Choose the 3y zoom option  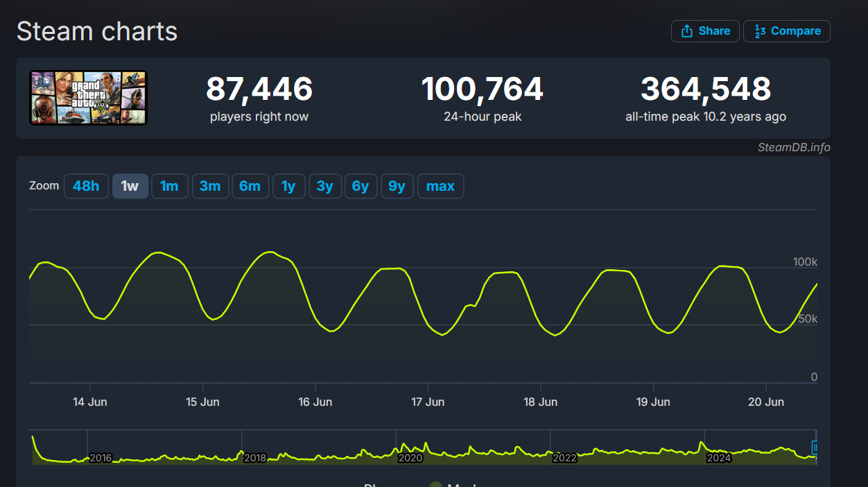point(325,186)
